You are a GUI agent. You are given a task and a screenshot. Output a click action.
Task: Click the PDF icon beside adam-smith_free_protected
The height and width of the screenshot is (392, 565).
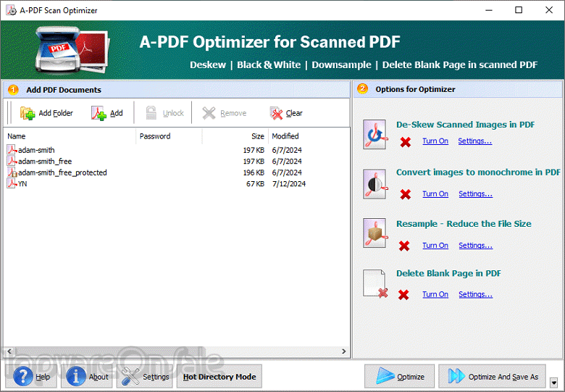pyautogui.click(x=12, y=172)
